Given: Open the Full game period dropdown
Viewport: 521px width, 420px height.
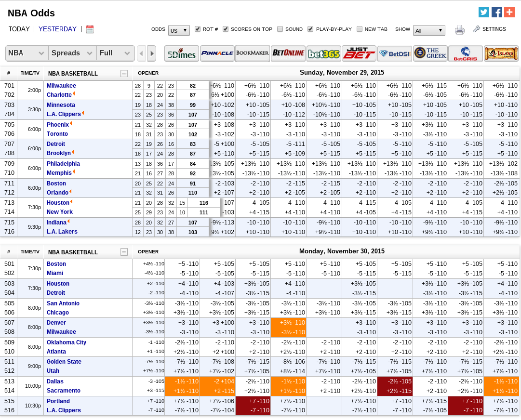Looking at the screenshot, I should pos(115,53).
